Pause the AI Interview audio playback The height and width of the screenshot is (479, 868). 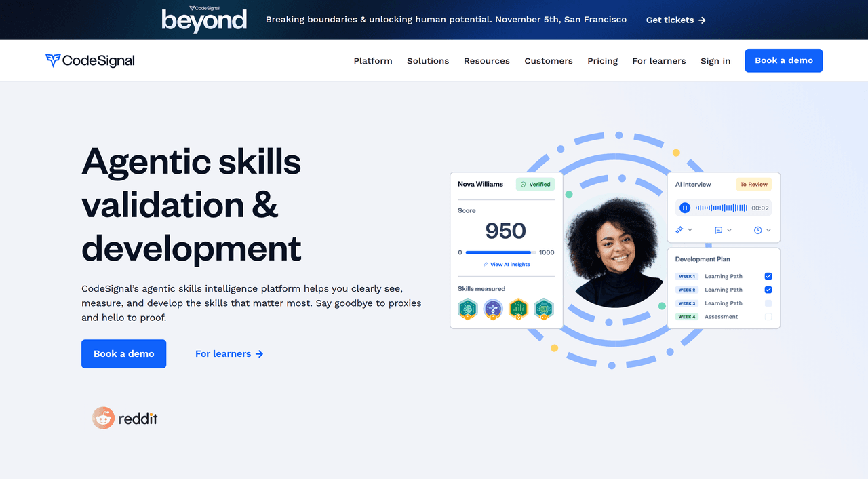pos(685,208)
